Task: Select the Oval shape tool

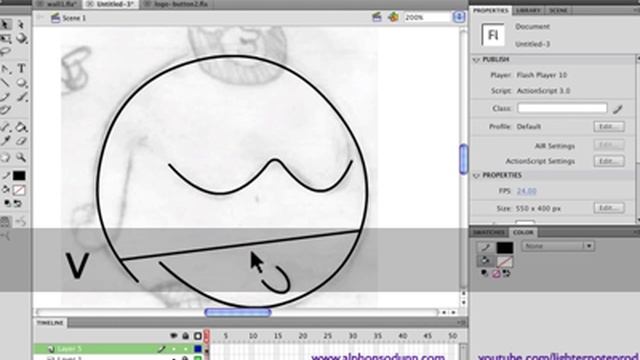Action: coord(21,83)
